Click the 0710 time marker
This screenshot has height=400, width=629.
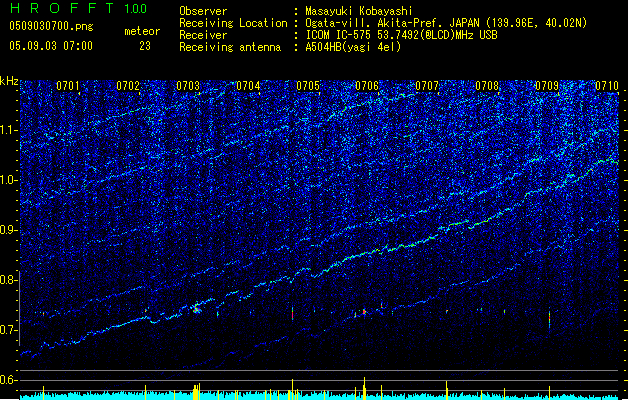607,86
